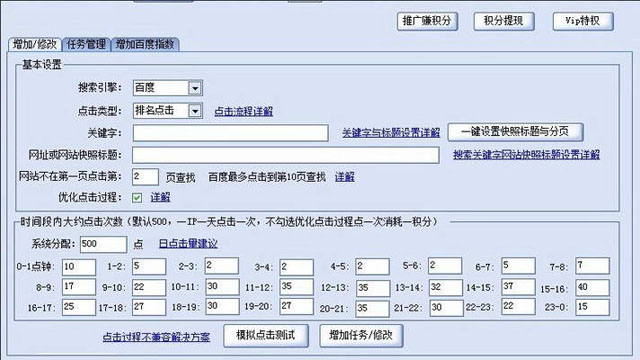Click the 20-21 hour clicks field
The width and height of the screenshot is (640, 360).
pos(372,309)
